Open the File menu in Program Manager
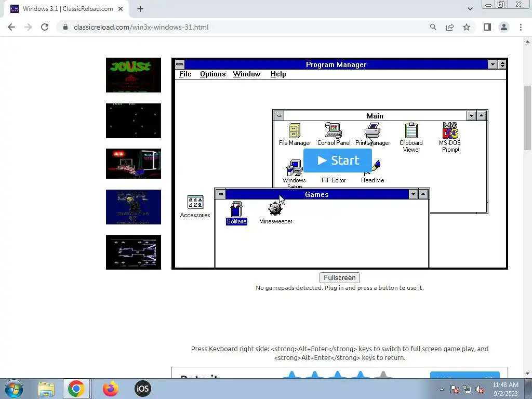 (x=185, y=74)
